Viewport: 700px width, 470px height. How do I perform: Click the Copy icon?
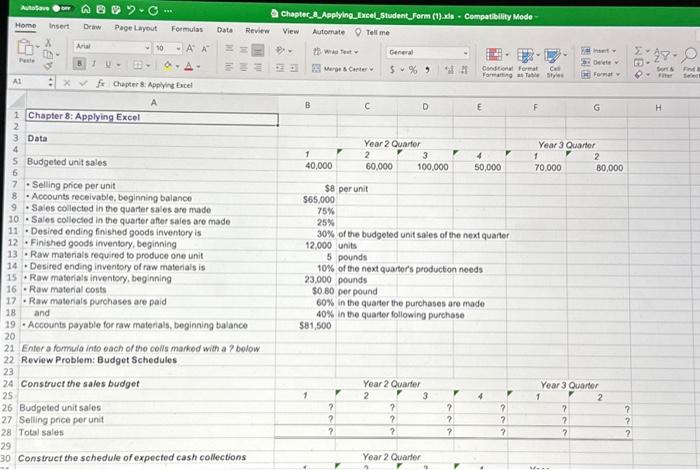pyautogui.click(x=48, y=54)
